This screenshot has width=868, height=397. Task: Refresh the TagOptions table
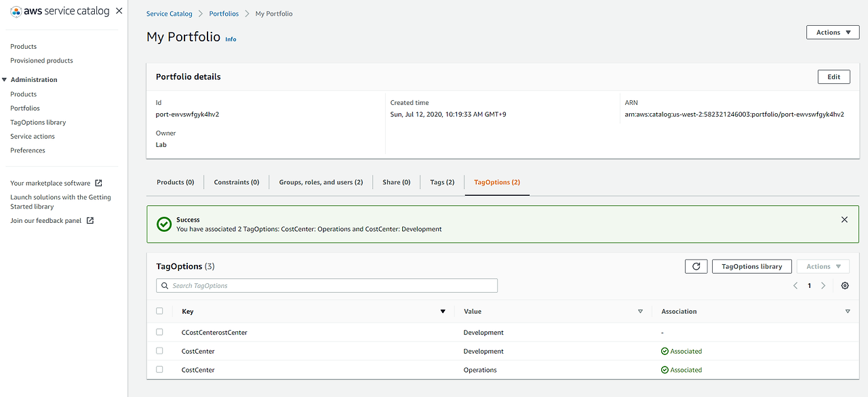click(x=696, y=266)
